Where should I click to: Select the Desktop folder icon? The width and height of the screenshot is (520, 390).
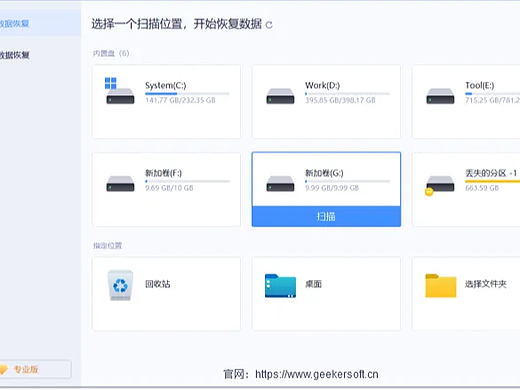click(x=280, y=286)
